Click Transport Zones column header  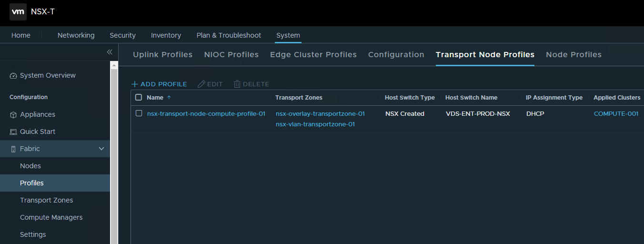(299, 98)
